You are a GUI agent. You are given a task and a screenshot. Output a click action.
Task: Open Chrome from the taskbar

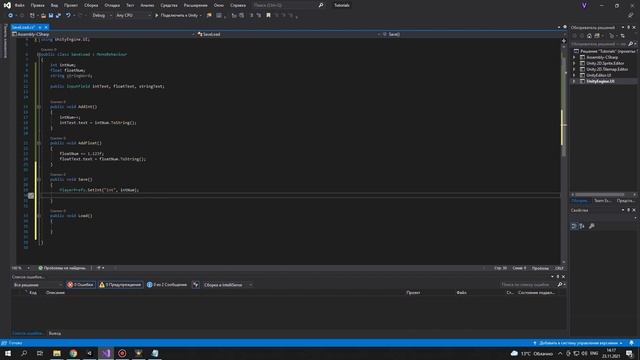pyautogui.click(x=73, y=353)
